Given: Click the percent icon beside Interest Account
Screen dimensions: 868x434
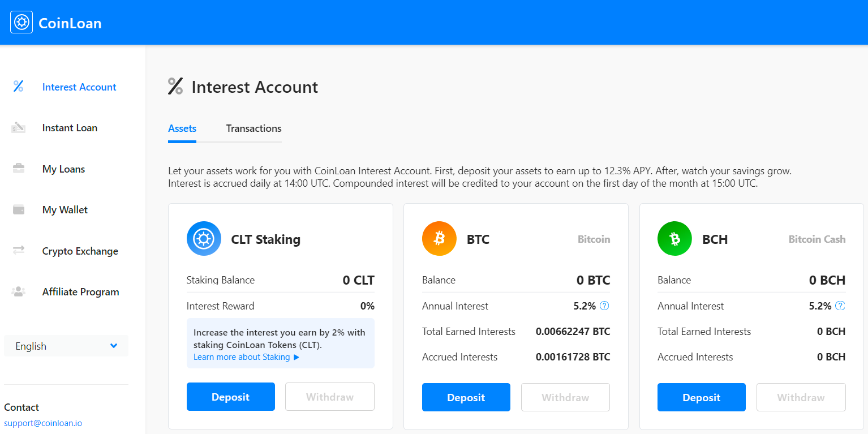Looking at the screenshot, I should 19,87.
